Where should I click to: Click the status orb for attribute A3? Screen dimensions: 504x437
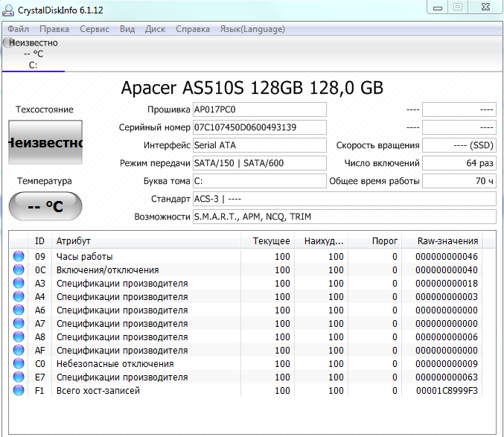19,283
